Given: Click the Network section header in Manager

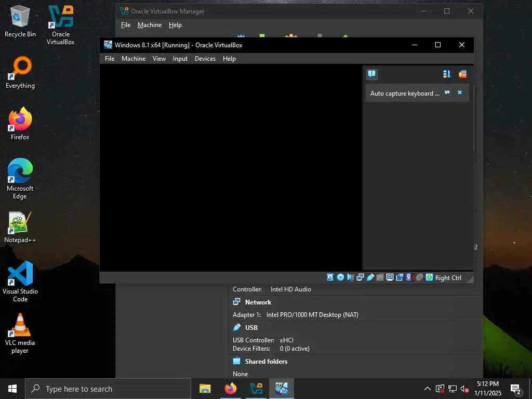Looking at the screenshot, I should click(x=258, y=302).
